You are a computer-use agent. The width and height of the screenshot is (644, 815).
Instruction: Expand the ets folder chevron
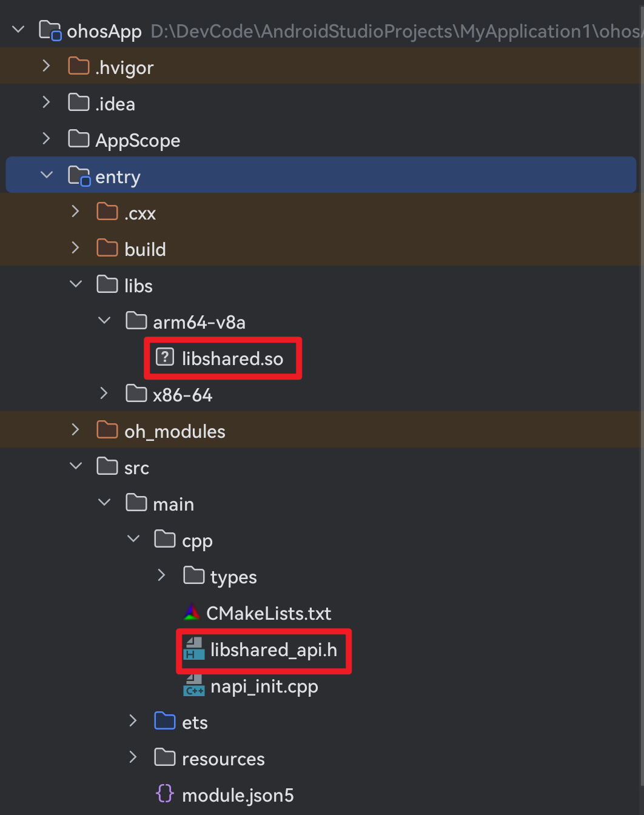[133, 720]
